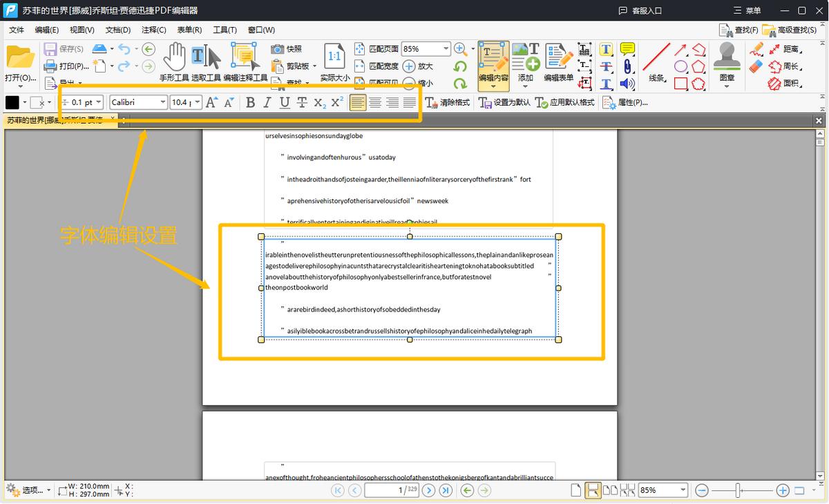Viewport: 829px width, 504px height.
Task: Select the Hand tool (手形工具)
Action: (174, 62)
